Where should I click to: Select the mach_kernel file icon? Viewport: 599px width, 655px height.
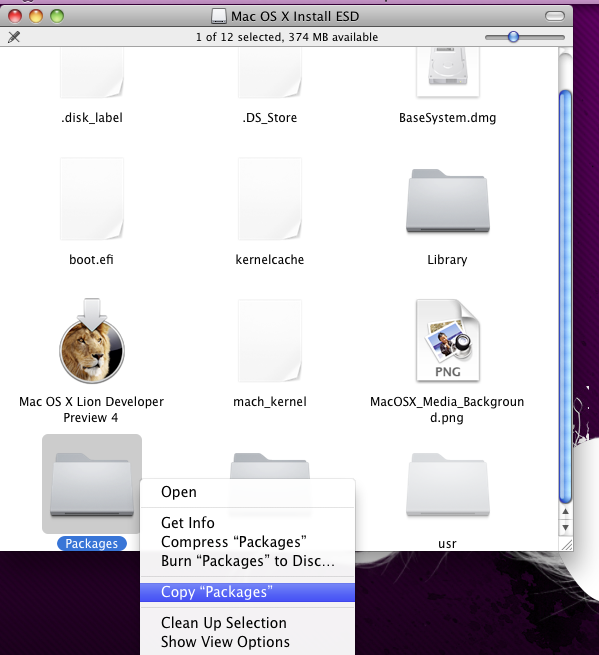pyautogui.click(x=270, y=341)
